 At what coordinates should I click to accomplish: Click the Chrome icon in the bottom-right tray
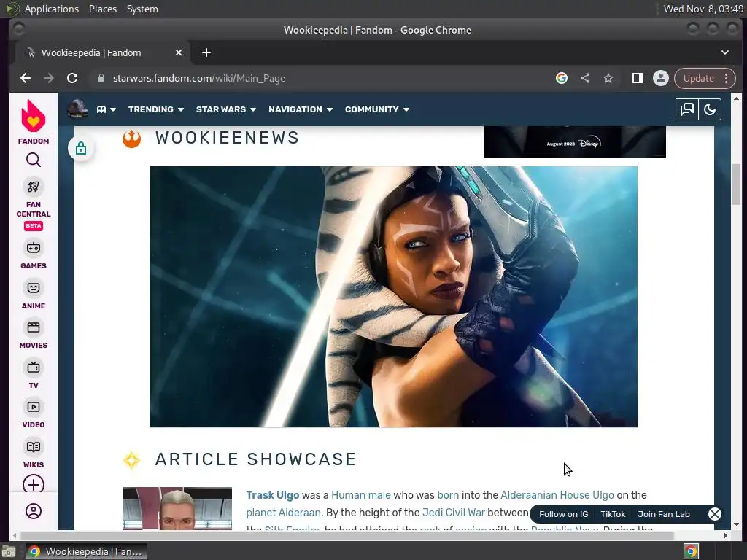pyautogui.click(x=691, y=551)
